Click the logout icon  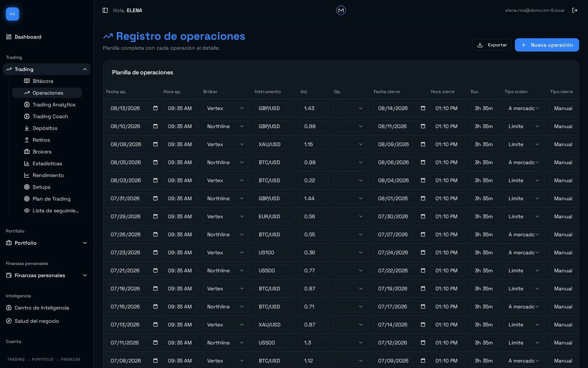575,10
